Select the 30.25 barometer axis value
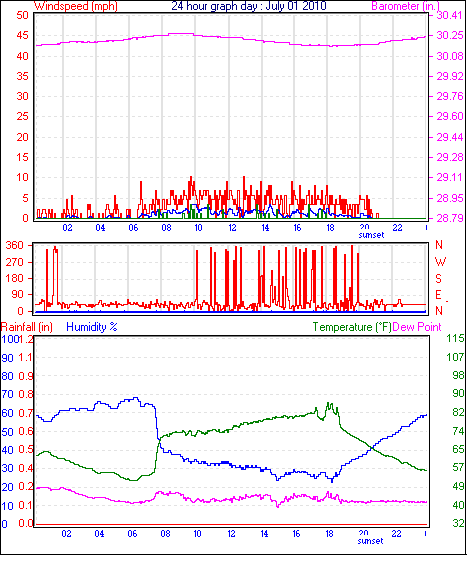Screen dimensions: 467x566 pyautogui.click(x=450, y=35)
